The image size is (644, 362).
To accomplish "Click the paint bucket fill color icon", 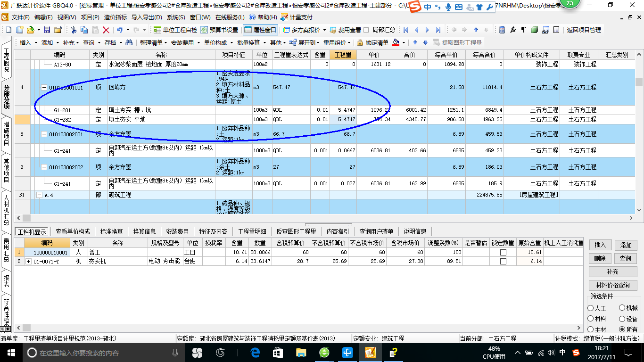I will (x=395, y=42).
